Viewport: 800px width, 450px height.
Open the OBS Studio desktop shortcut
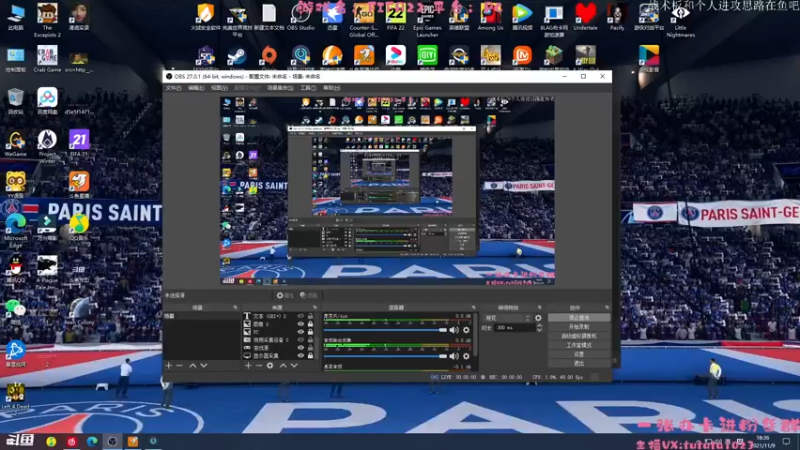[301, 17]
